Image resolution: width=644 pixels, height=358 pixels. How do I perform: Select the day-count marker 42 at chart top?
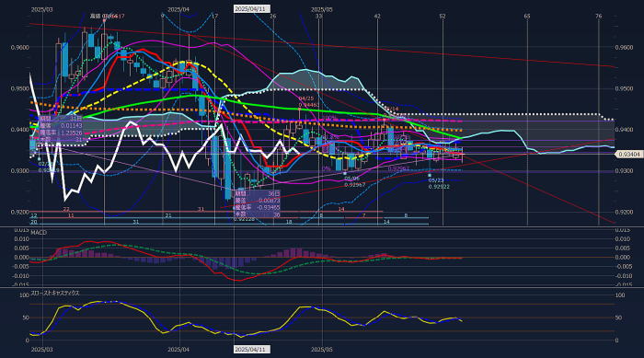pos(377,16)
